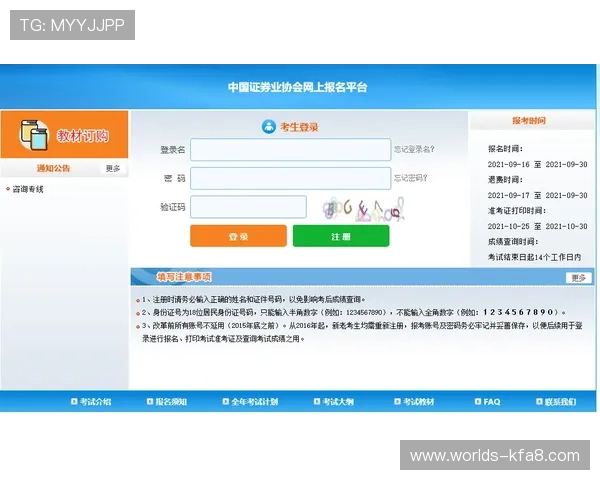Click the 中国证券业协会网上报名平台 title

click(x=297, y=87)
